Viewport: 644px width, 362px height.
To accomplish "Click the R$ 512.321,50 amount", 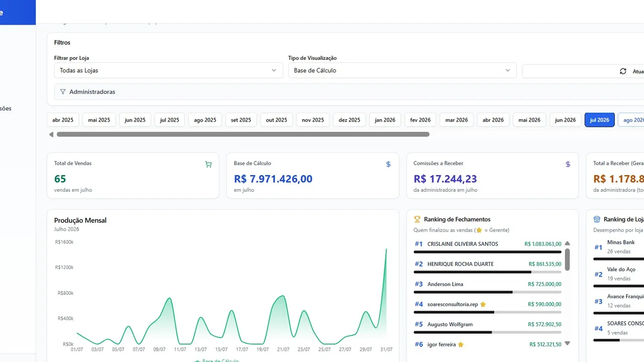I will point(545,344).
